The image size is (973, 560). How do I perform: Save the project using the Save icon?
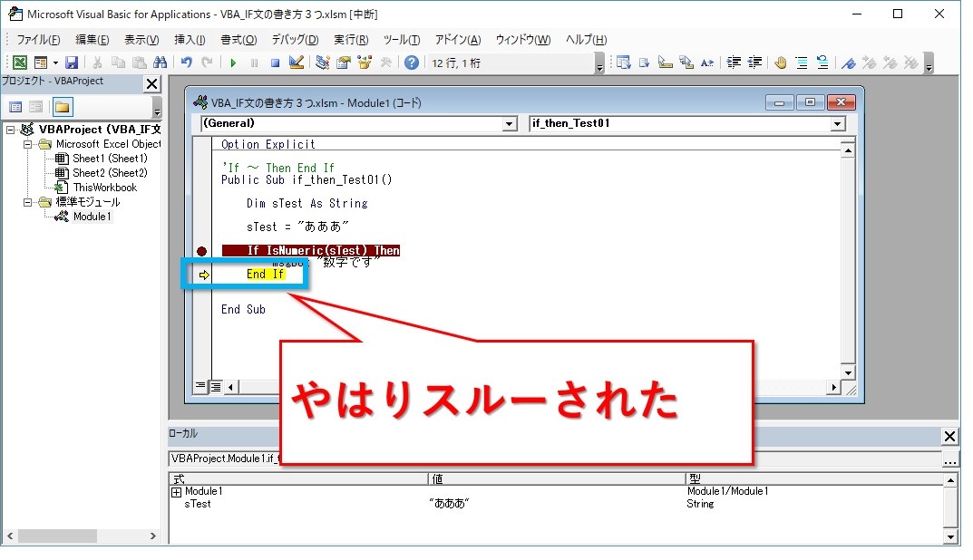(x=71, y=62)
